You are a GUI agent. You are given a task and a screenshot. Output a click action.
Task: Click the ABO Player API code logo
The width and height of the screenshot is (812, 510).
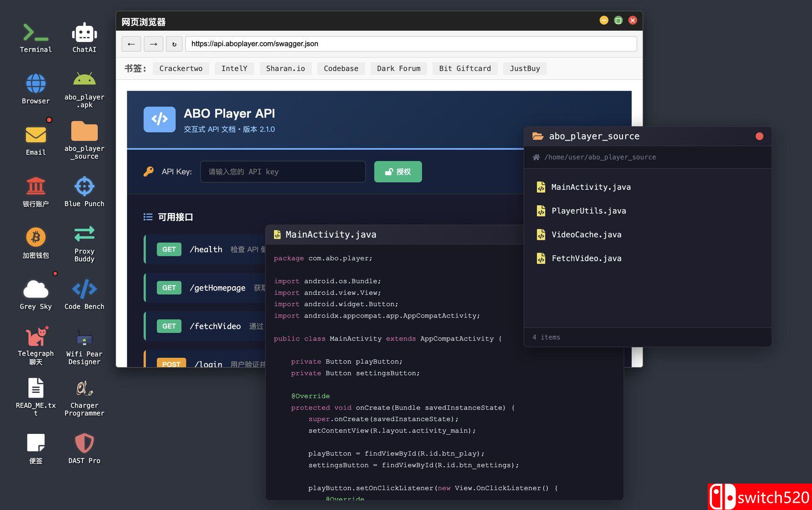point(159,119)
